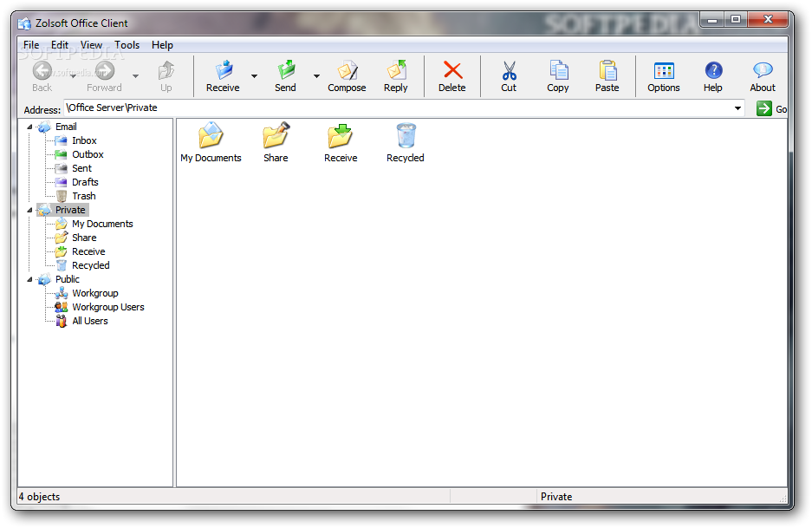
Task: Select Trash in the tree
Action: coord(84,196)
